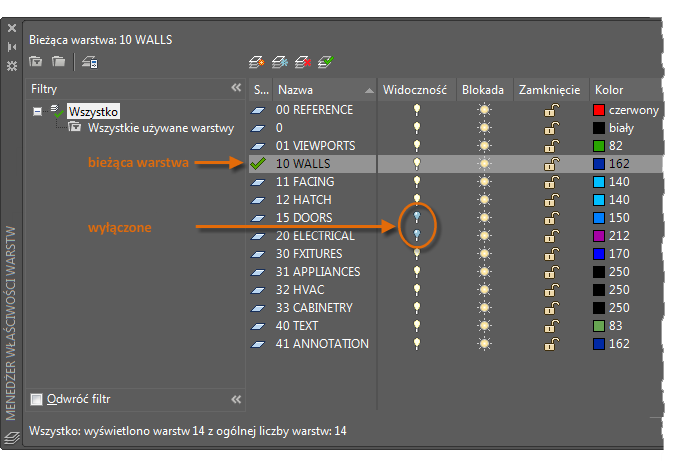Select the 40 TEXT layer name
The image size is (692, 476).
[297, 326]
